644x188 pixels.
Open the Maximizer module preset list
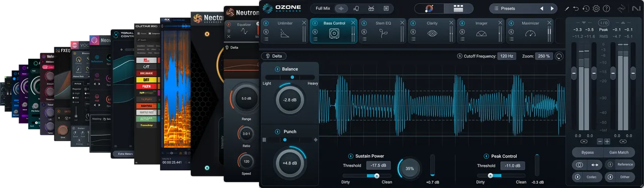[511, 39]
